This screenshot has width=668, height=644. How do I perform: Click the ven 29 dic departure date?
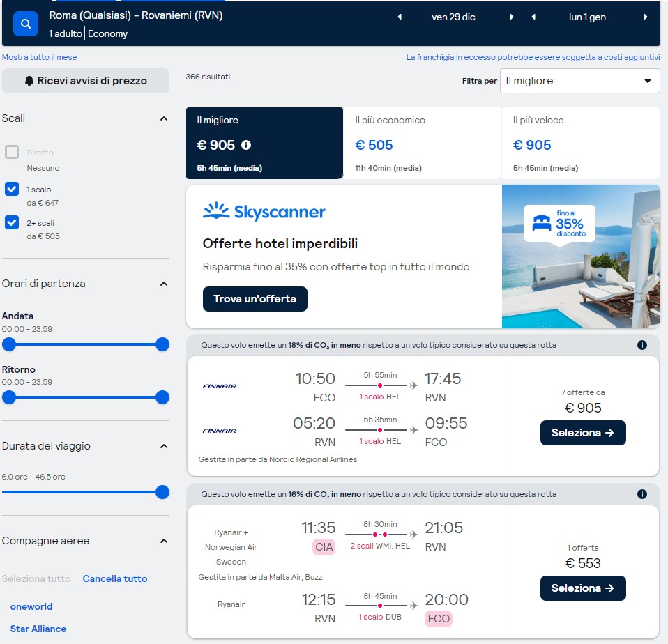tap(453, 17)
